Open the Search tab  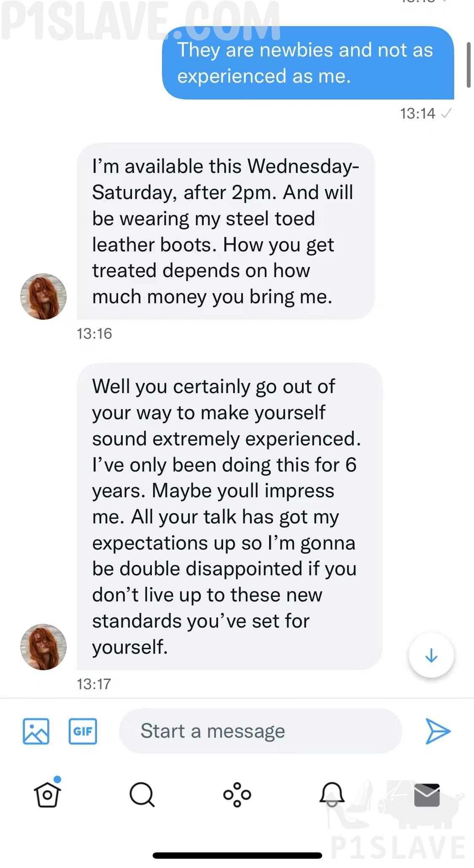click(x=142, y=794)
